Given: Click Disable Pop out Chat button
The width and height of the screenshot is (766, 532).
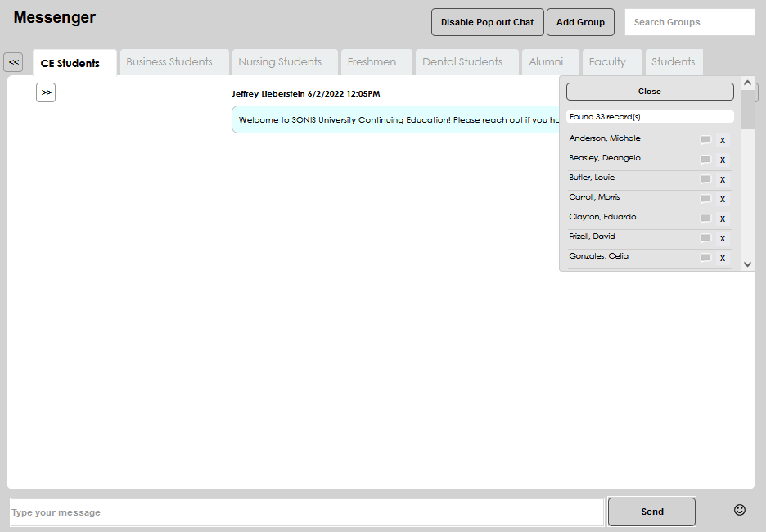Looking at the screenshot, I should click(488, 22).
